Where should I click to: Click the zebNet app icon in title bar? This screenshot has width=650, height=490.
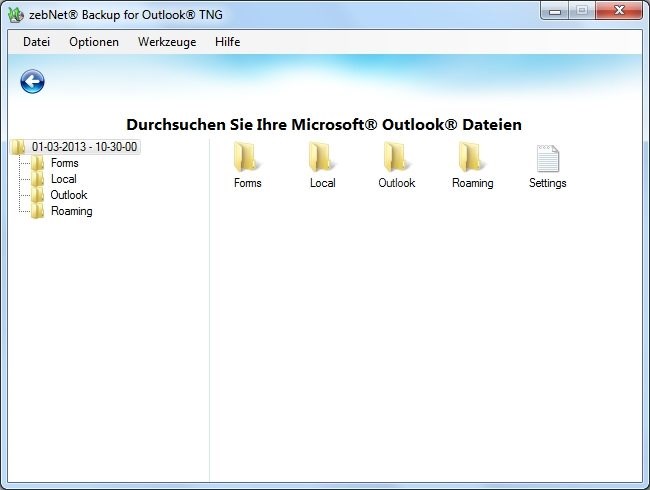(x=16, y=15)
